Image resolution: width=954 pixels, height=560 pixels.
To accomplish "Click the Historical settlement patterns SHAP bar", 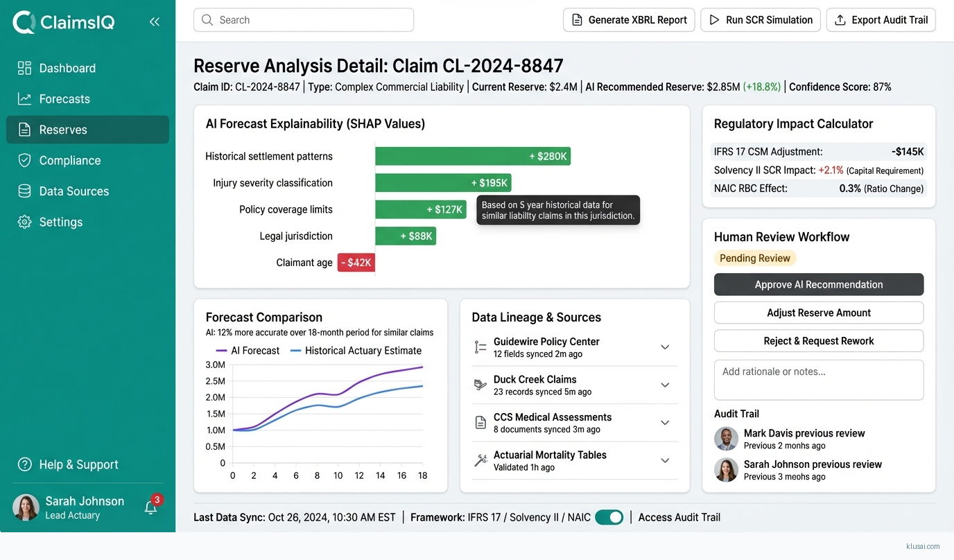I will click(x=472, y=156).
